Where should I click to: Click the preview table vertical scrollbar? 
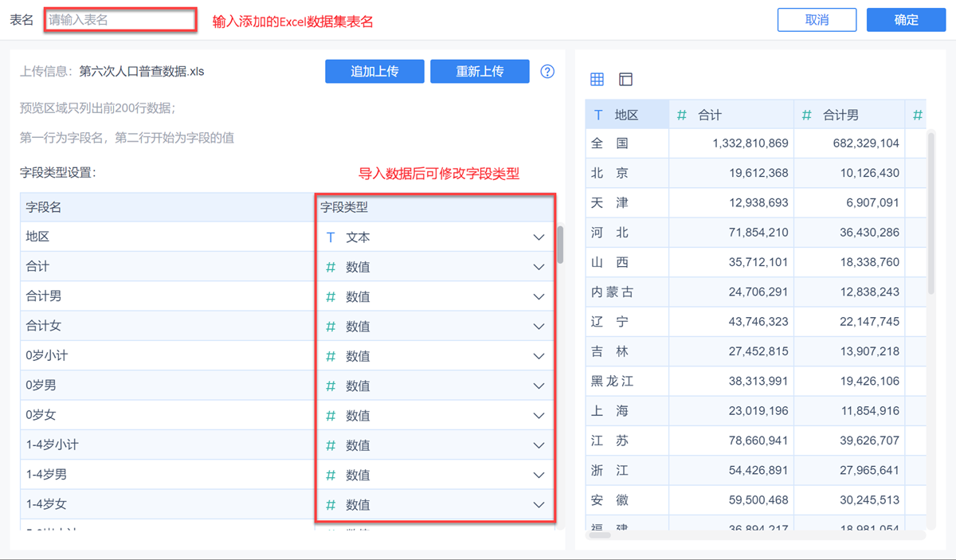pos(929,212)
